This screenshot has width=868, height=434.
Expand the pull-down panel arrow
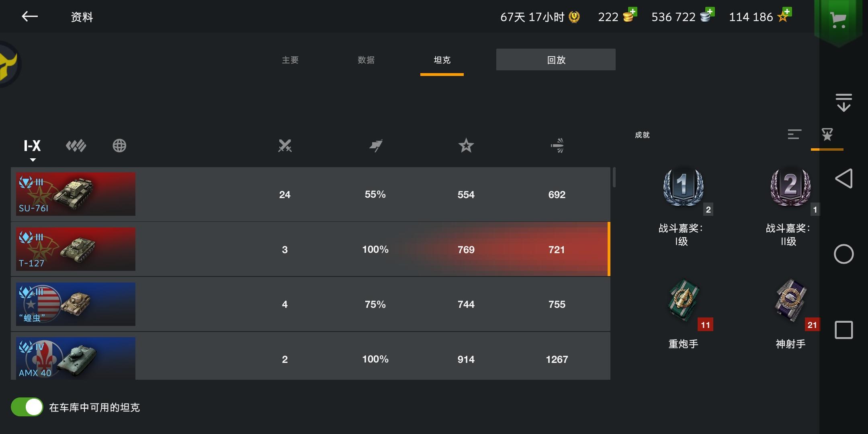coord(843,102)
